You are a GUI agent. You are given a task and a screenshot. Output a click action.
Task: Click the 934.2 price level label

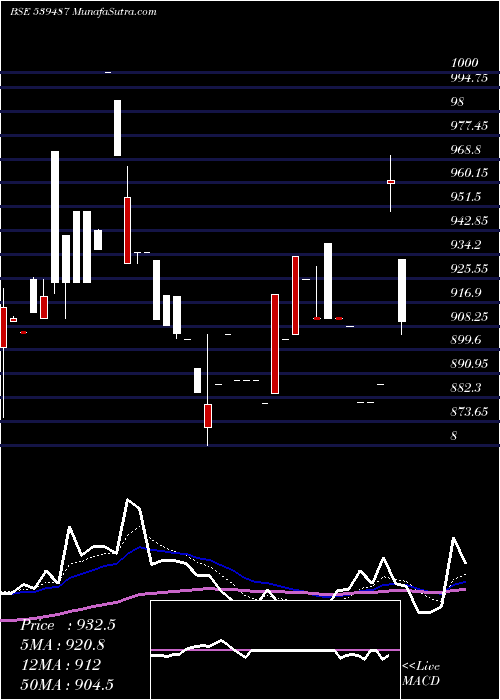466,245
